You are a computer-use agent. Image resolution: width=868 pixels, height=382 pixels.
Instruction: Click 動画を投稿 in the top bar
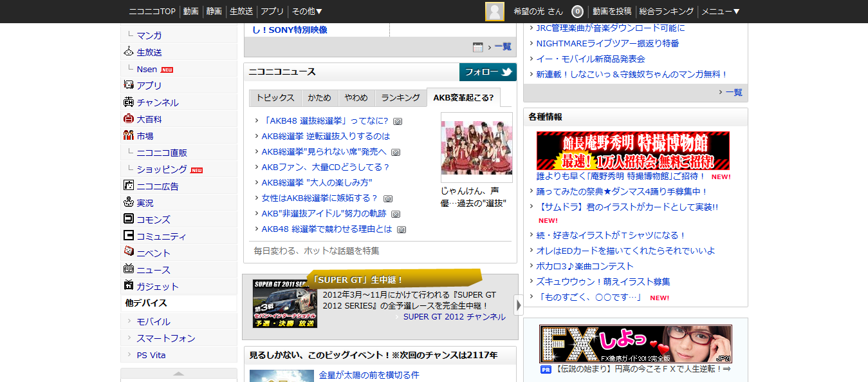pos(612,12)
